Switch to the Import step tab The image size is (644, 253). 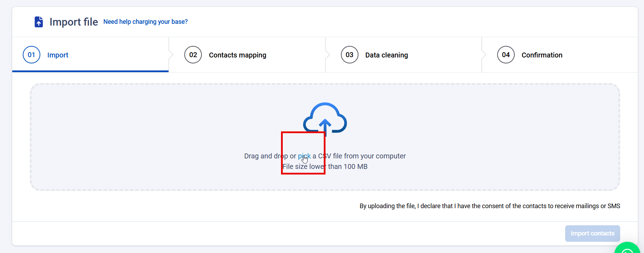[x=58, y=55]
